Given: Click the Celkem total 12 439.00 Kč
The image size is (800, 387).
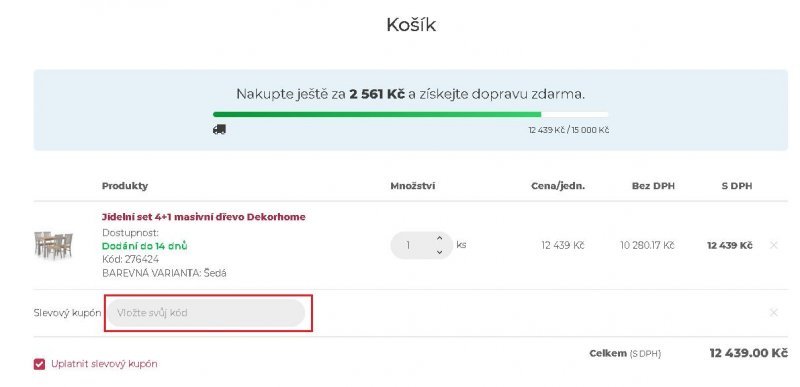Looking at the screenshot, I should click(x=748, y=353).
